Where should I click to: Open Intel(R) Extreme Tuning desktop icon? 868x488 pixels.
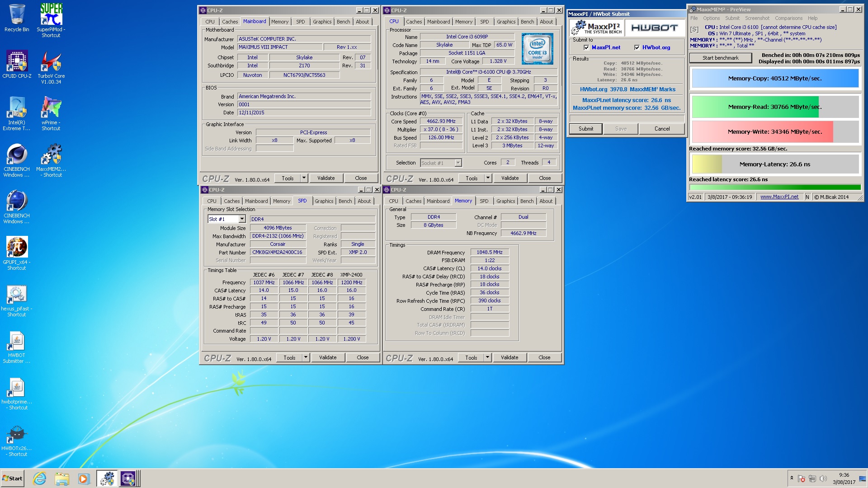17,113
